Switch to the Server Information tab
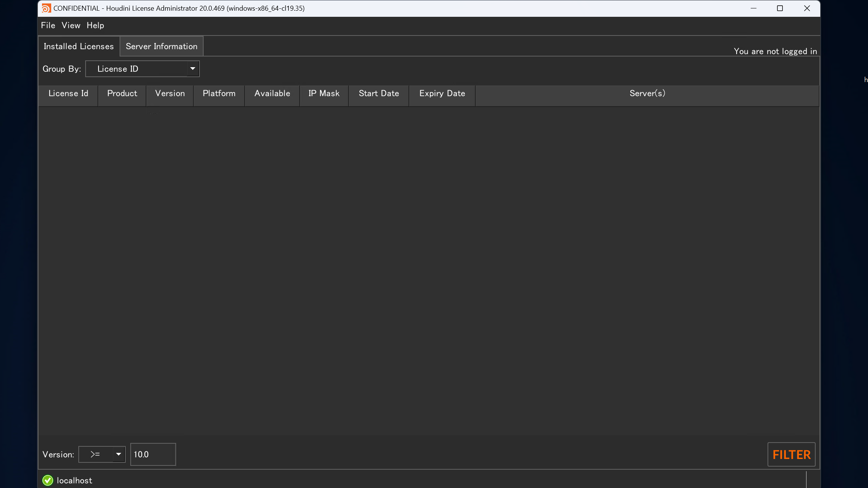This screenshot has width=868, height=488. pos(162,46)
